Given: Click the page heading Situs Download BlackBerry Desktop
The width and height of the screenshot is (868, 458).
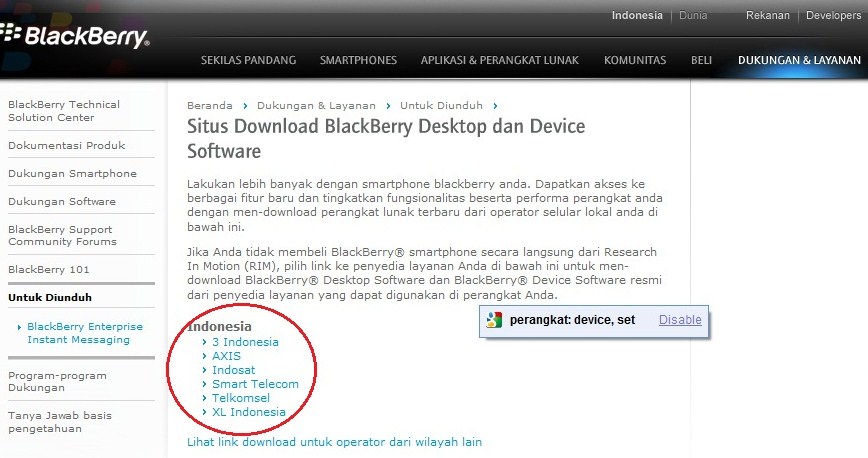Looking at the screenshot, I should 386,138.
